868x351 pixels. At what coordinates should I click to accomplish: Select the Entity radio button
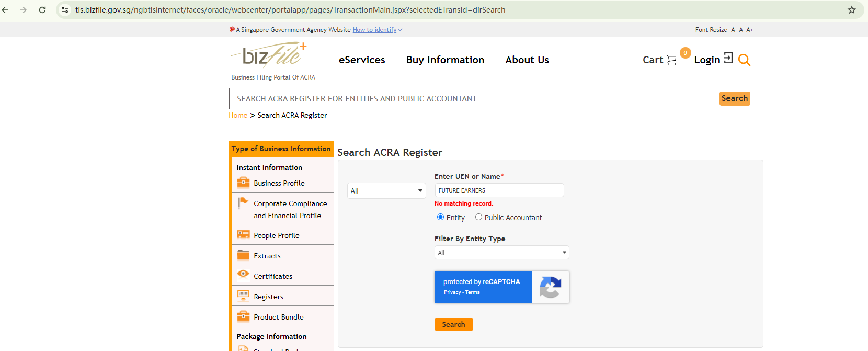[x=440, y=217]
